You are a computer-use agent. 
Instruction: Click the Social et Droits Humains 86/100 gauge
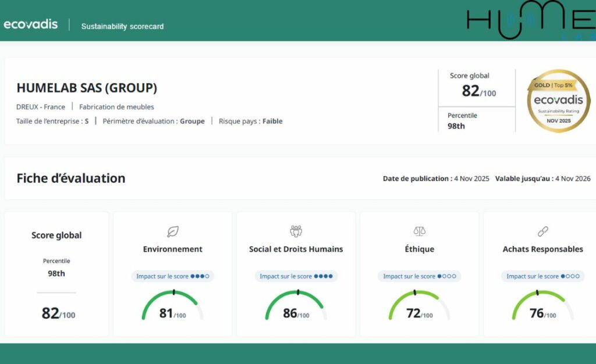pos(296,307)
